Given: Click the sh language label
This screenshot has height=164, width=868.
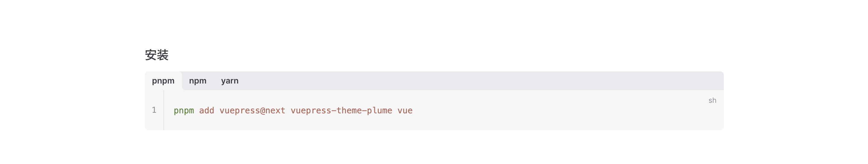Looking at the screenshot, I should tap(712, 100).
